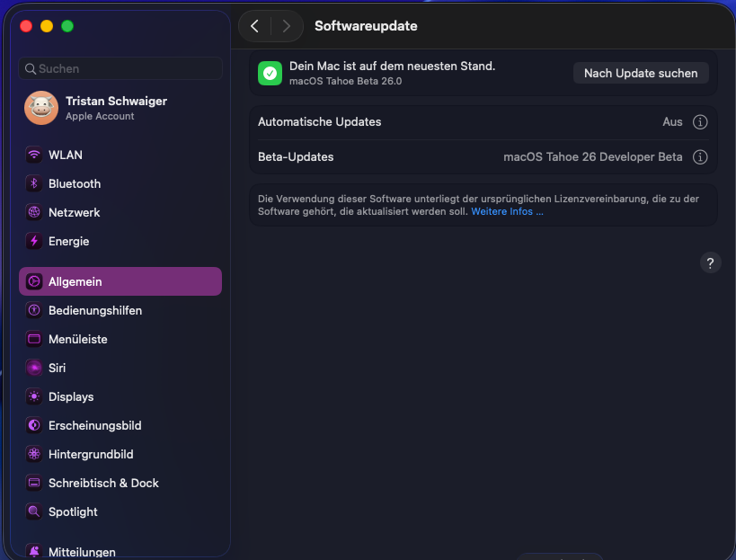
Task: Select the Spotlight magnifier icon
Action: (x=34, y=511)
